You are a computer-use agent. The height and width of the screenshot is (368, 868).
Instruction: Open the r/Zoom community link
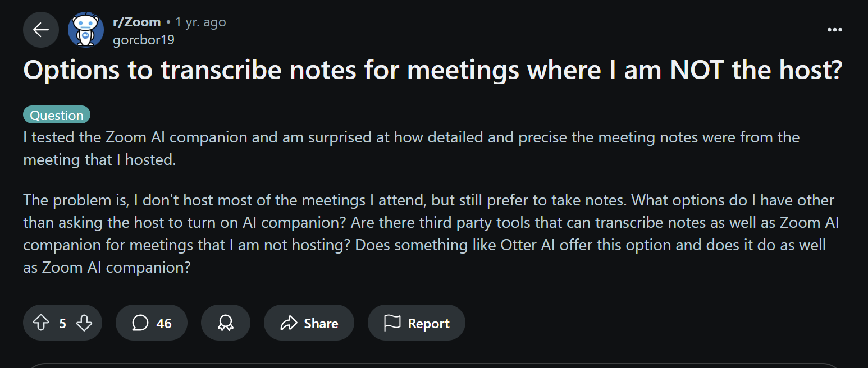click(137, 22)
